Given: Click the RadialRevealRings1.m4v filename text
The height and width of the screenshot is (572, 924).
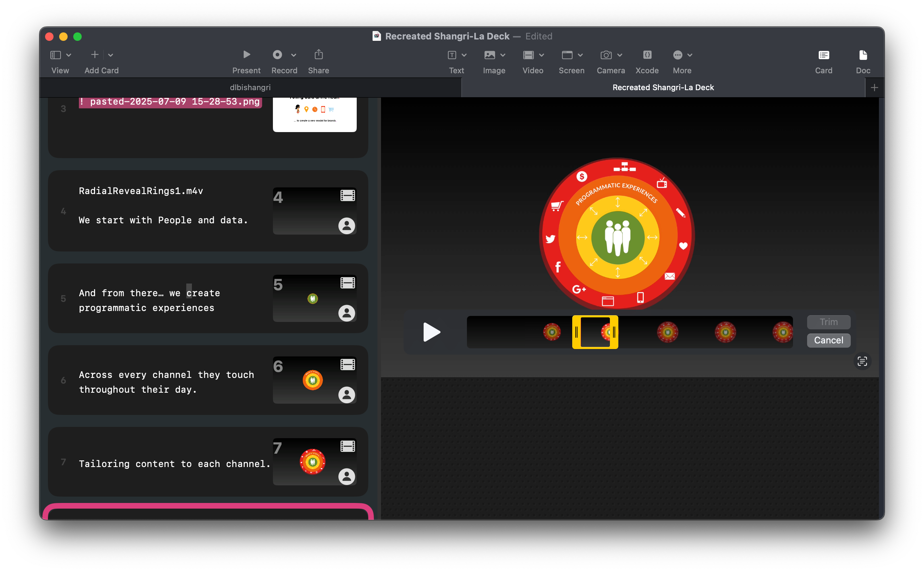Looking at the screenshot, I should pos(141,191).
